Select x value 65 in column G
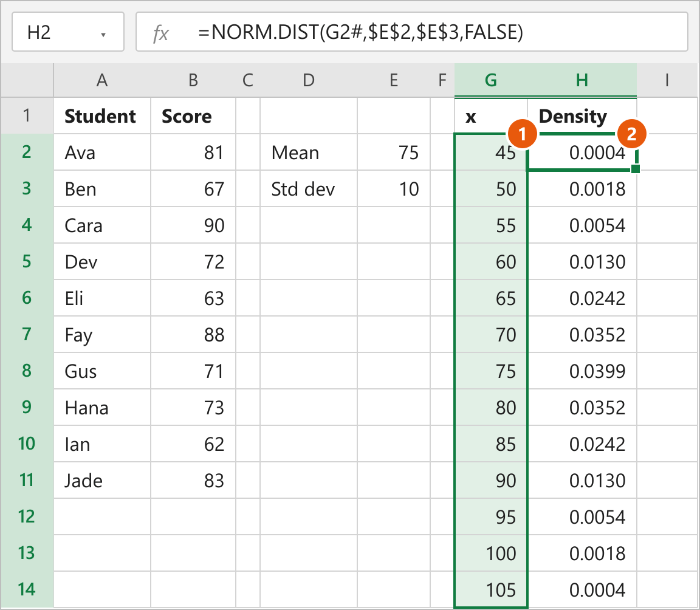The image size is (700, 610). [491, 298]
